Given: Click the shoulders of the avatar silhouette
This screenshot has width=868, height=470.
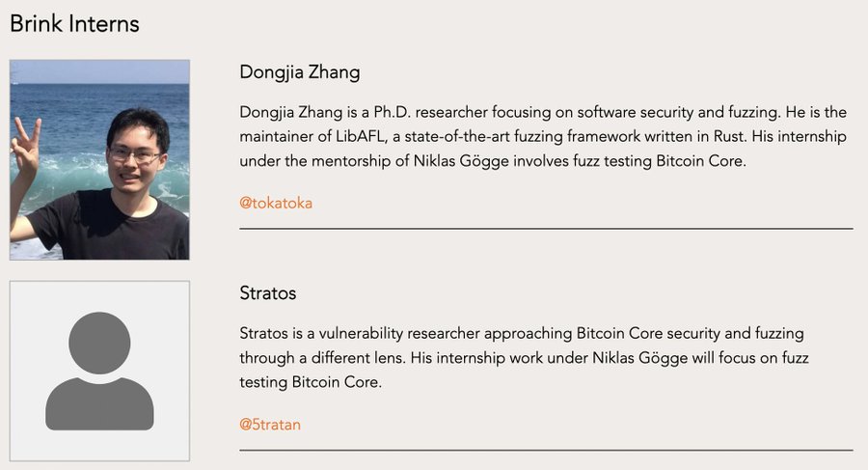Looking at the screenshot, I should pyautogui.click(x=99, y=404).
